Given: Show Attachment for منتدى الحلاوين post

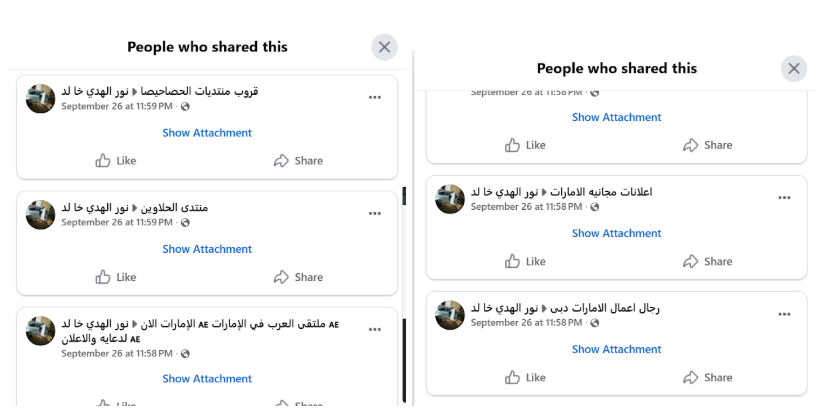Looking at the screenshot, I should tap(207, 249).
